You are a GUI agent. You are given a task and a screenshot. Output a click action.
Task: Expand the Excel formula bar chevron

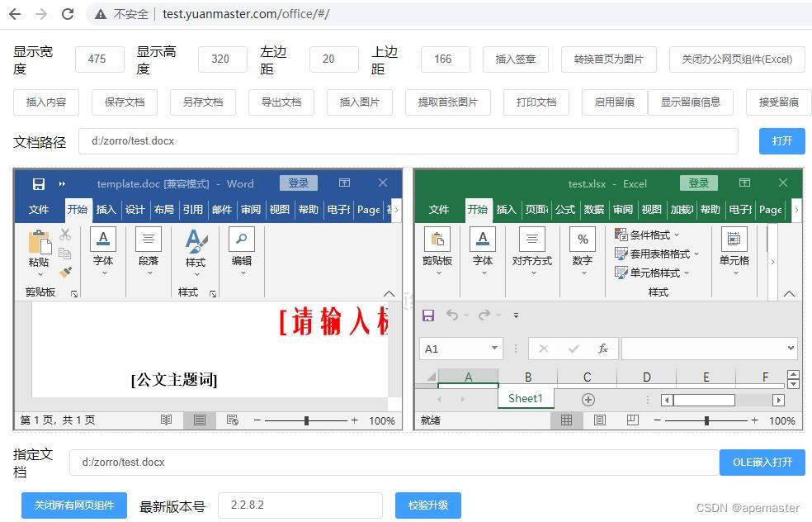pos(791,348)
